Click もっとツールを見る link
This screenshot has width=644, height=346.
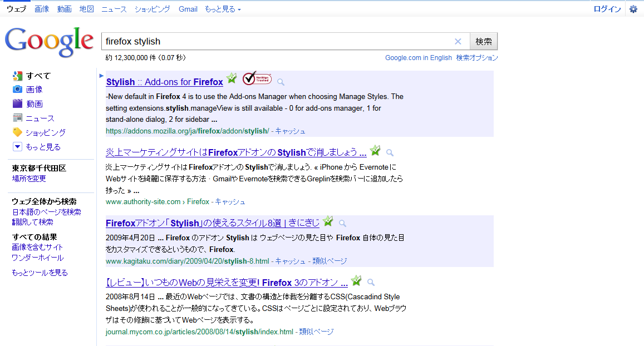click(40, 273)
